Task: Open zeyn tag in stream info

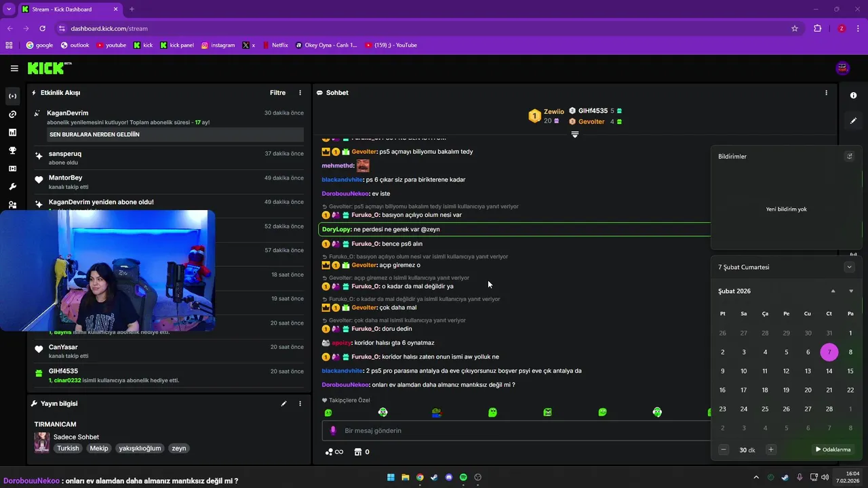Action: (178, 448)
